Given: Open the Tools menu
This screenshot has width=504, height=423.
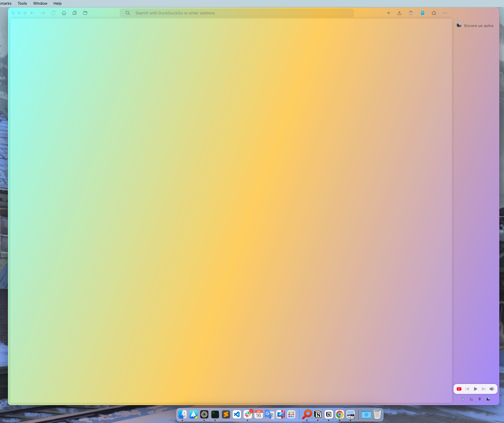Looking at the screenshot, I should point(22,4).
